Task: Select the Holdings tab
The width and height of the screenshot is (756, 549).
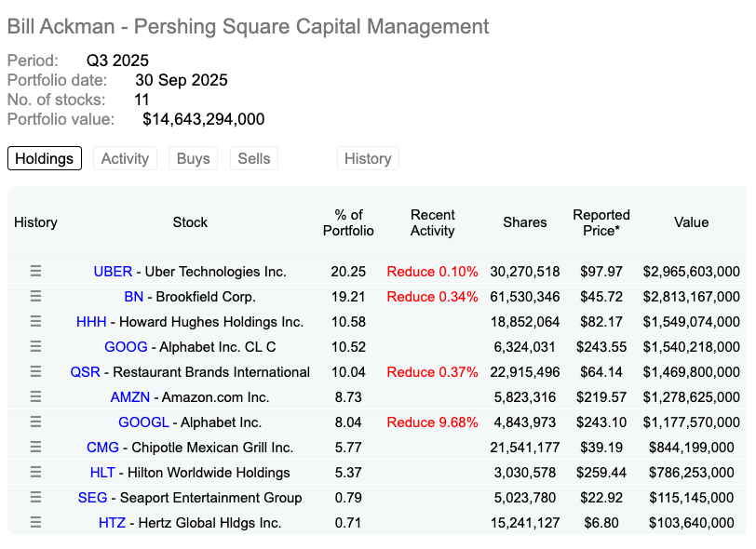Action: pyautogui.click(x=44, y=158)
